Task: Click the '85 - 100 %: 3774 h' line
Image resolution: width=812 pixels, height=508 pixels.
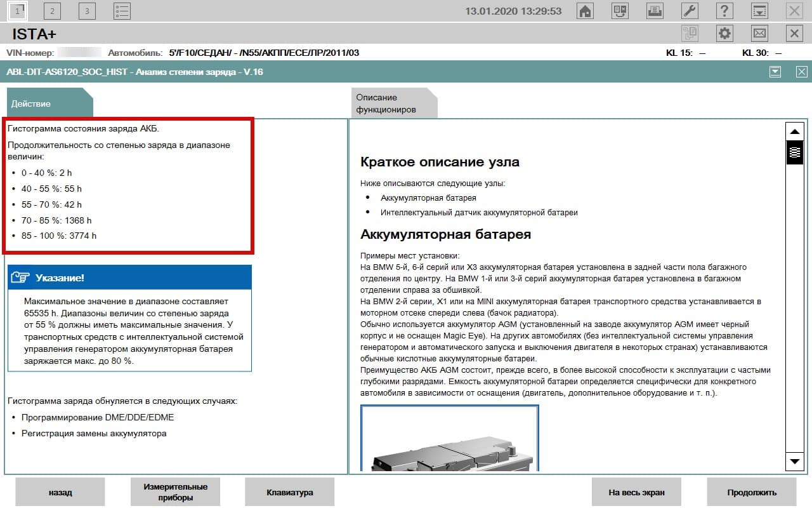Action: pos(59,236)
